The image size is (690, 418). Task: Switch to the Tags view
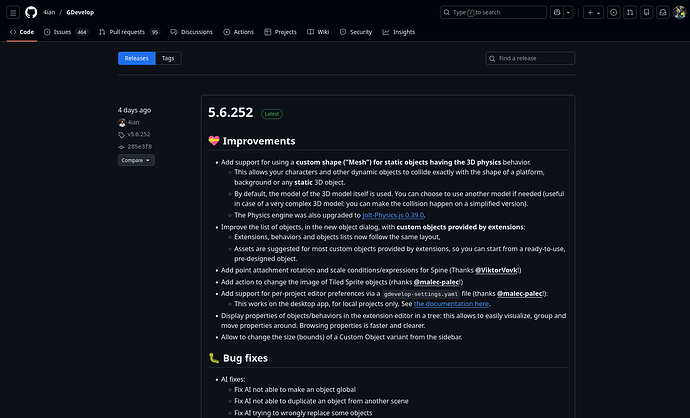tap(168, 58)
